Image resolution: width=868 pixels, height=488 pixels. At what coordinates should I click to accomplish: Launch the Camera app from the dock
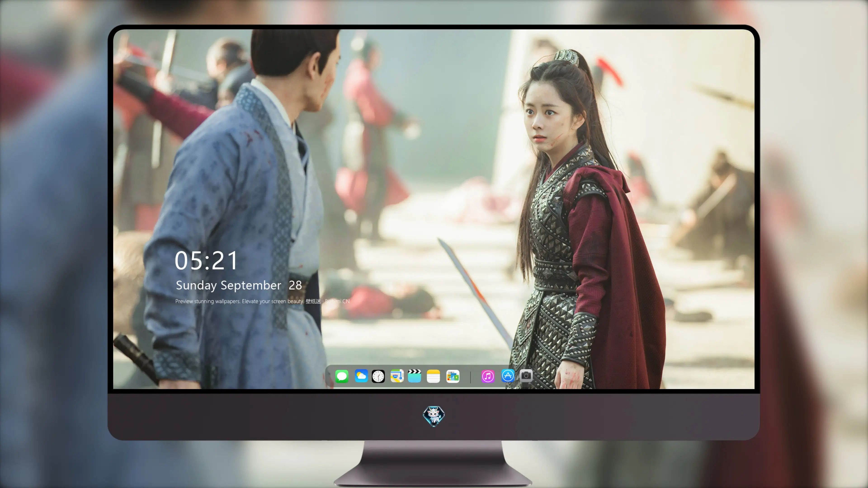tap(526, 375)
